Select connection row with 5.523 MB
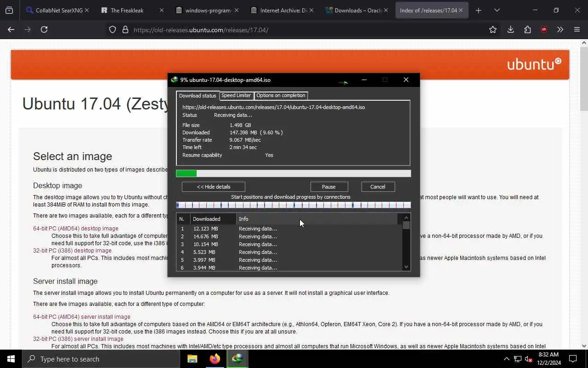 (289, 252)
